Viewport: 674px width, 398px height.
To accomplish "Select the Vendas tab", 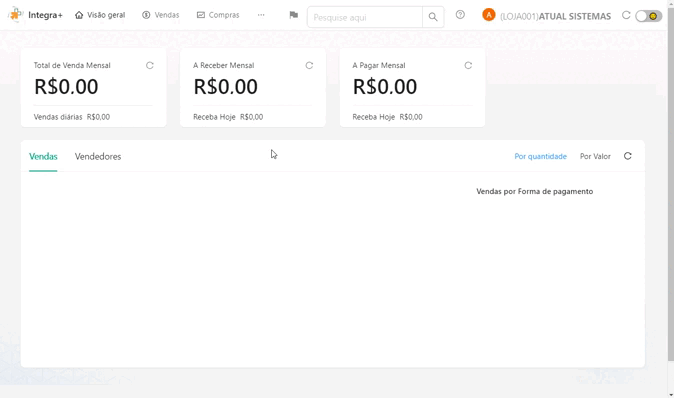I will click(x=43, y=156).
